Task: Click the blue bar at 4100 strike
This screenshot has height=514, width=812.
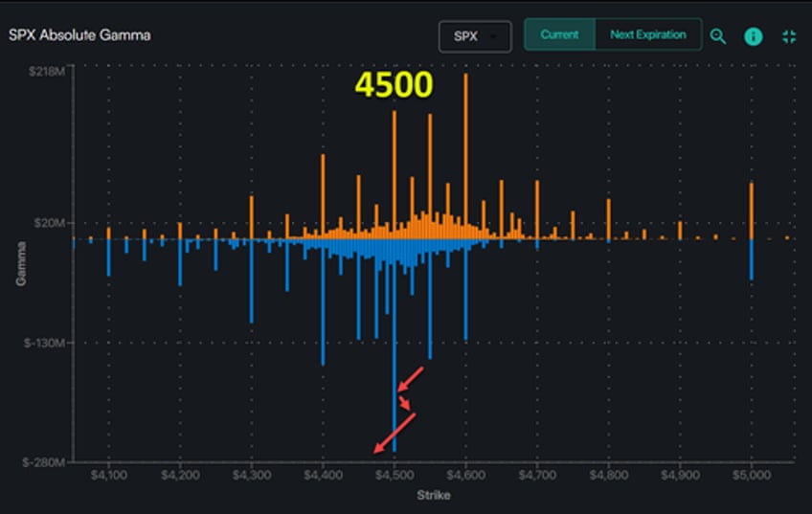Action: pyautogui.click(x=109, y=257)
